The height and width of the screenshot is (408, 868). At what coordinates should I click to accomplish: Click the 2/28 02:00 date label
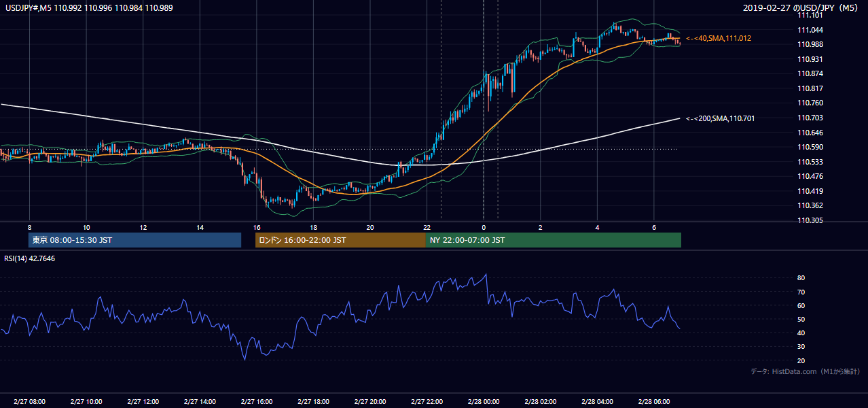point(540,402)
